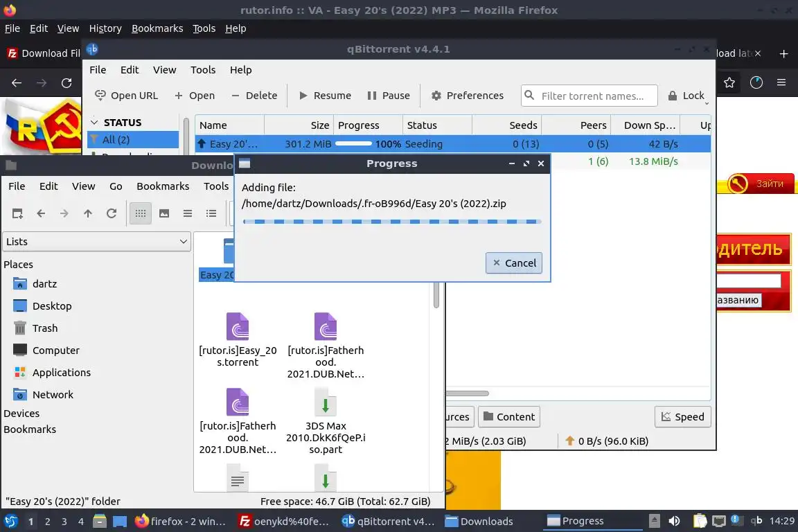Click the Adding file progress bar
This screenshot has height=532, width=798.
392,222
